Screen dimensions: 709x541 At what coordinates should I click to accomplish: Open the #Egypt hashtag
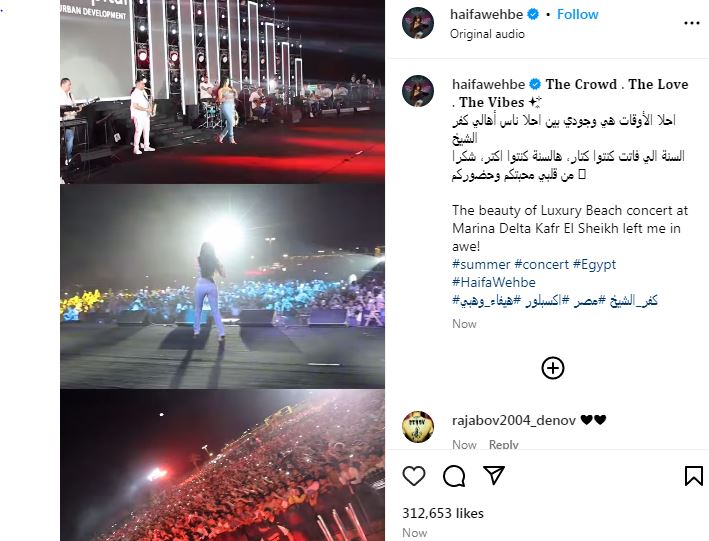[x=594, y=264]
